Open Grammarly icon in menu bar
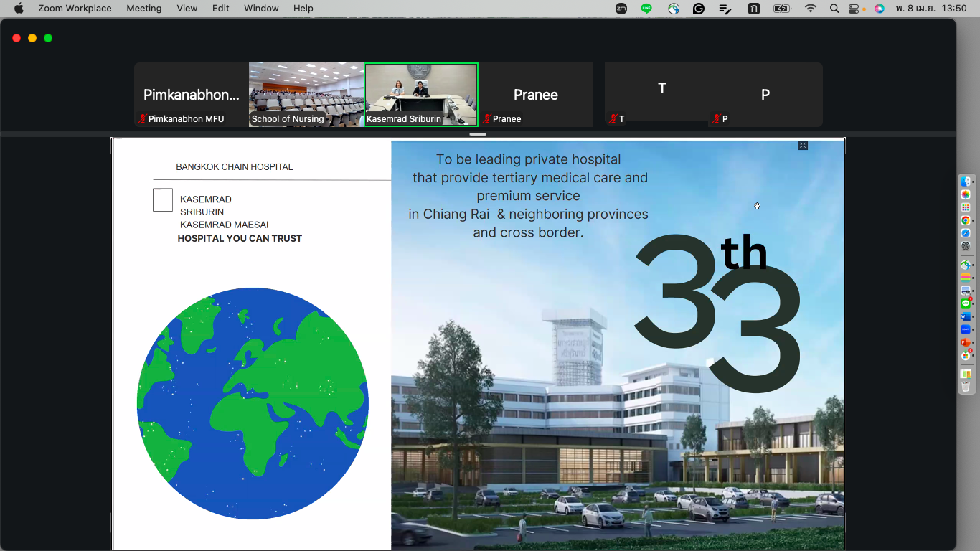The width and height of the screenshot is (980, 551). point(699,9)
